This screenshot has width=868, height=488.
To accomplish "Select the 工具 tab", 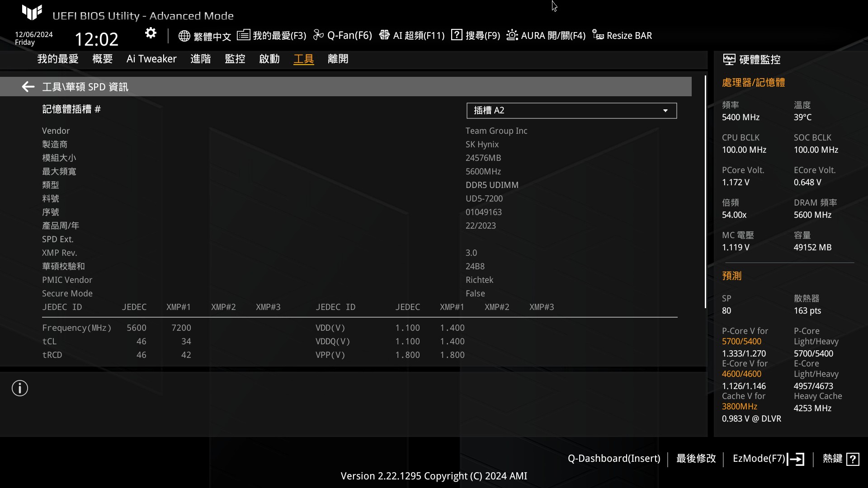I will (304, 59).
